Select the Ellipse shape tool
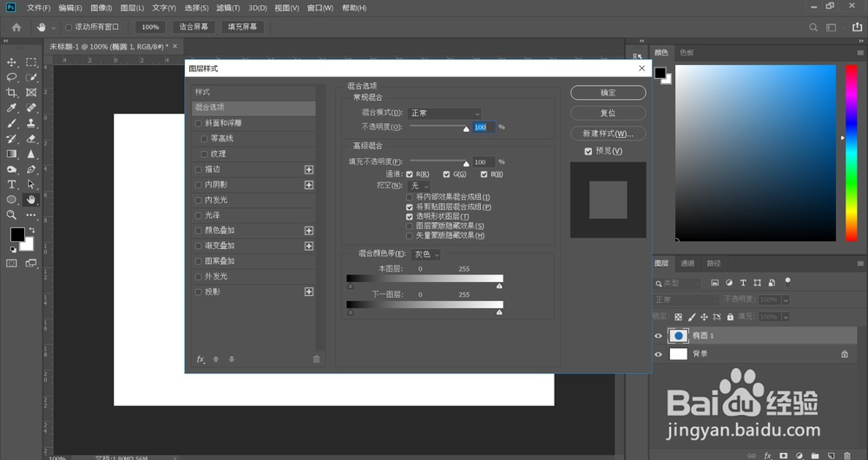This screenshot has width=868, height=460. (x=11, y=200)
